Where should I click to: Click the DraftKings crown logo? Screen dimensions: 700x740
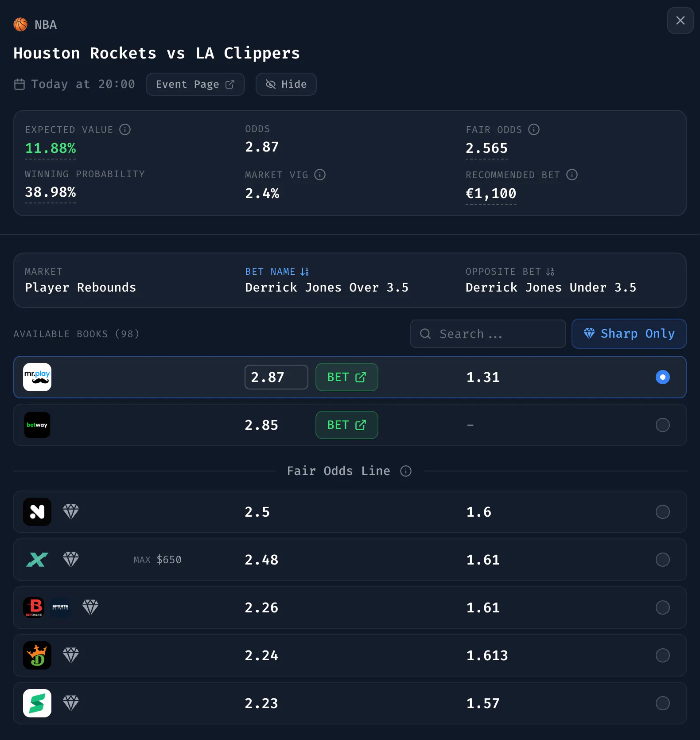(37, 655)
